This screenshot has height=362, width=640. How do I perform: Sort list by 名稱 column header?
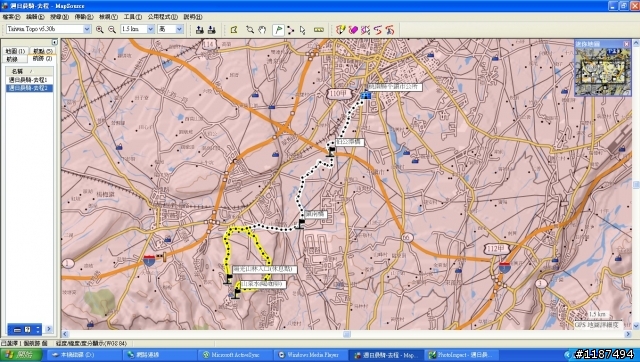29,71
